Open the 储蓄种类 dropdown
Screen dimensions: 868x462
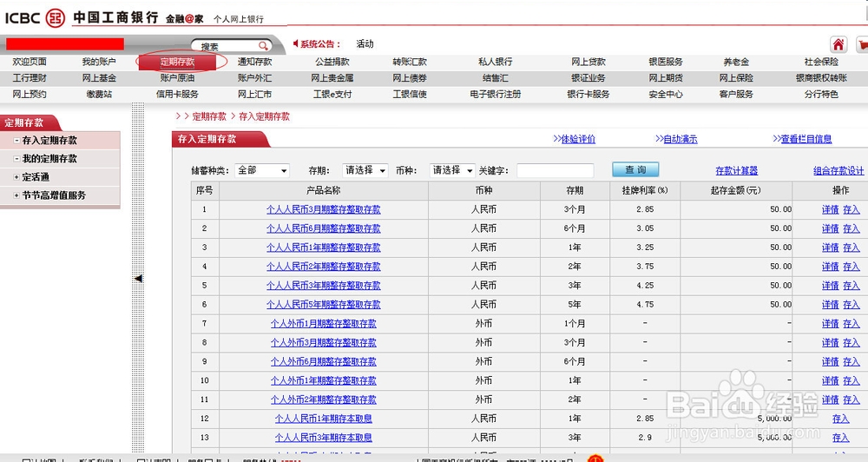(x=262, y=170)
